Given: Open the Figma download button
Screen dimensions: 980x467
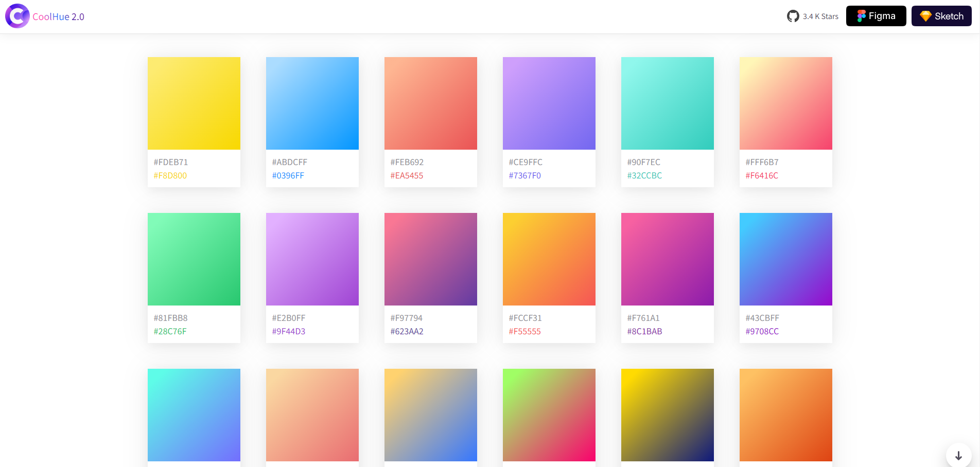Looking at the screenshot, I should pos(876,16).
